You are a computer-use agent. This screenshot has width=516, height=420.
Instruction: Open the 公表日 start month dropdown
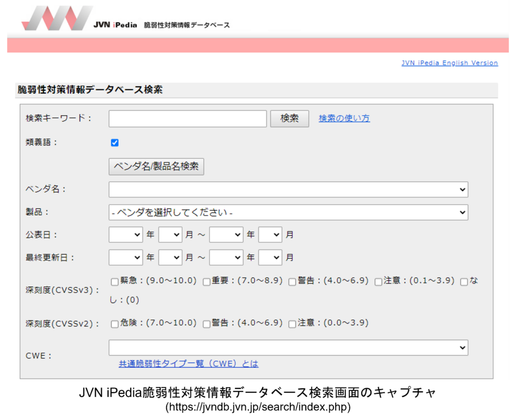170,235
